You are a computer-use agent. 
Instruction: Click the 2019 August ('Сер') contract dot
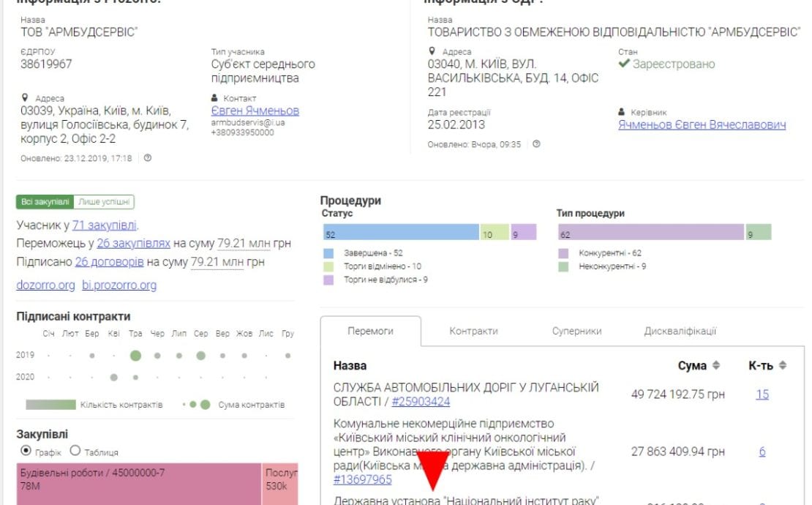point(201,355)
